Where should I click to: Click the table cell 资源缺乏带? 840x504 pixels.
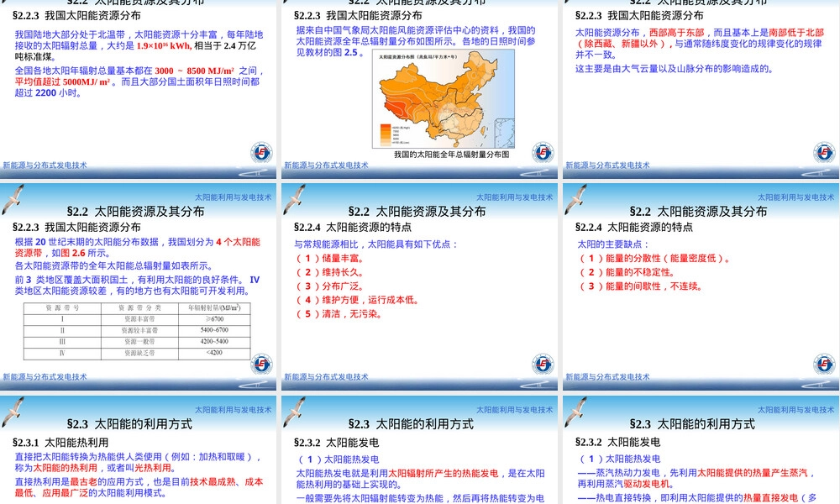[139, 353]
